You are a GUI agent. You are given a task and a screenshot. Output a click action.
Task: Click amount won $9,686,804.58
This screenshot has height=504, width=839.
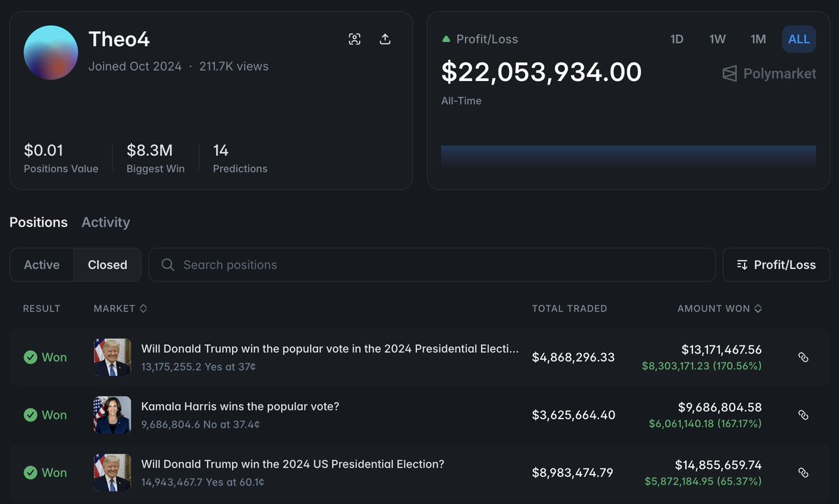tap(720, 407)
